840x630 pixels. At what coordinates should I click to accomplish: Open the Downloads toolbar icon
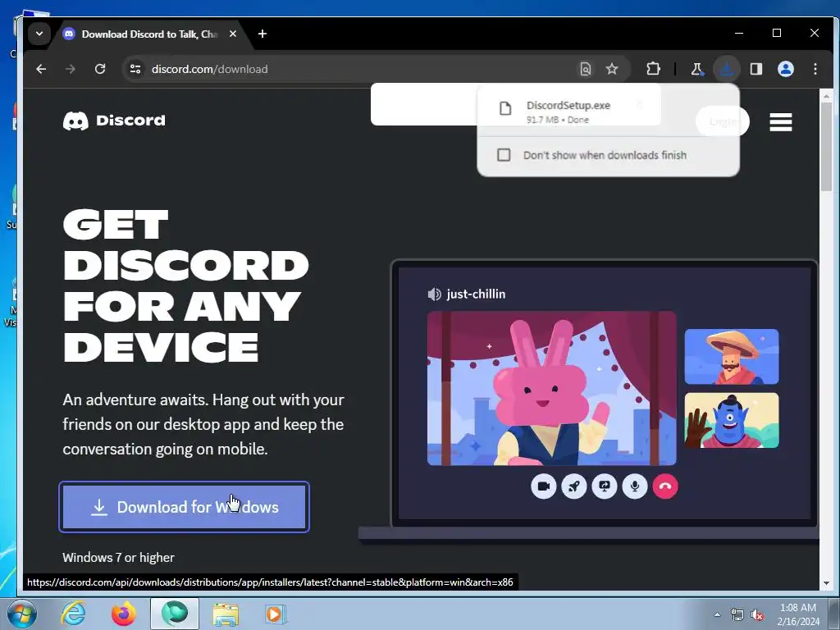[727, 69]
